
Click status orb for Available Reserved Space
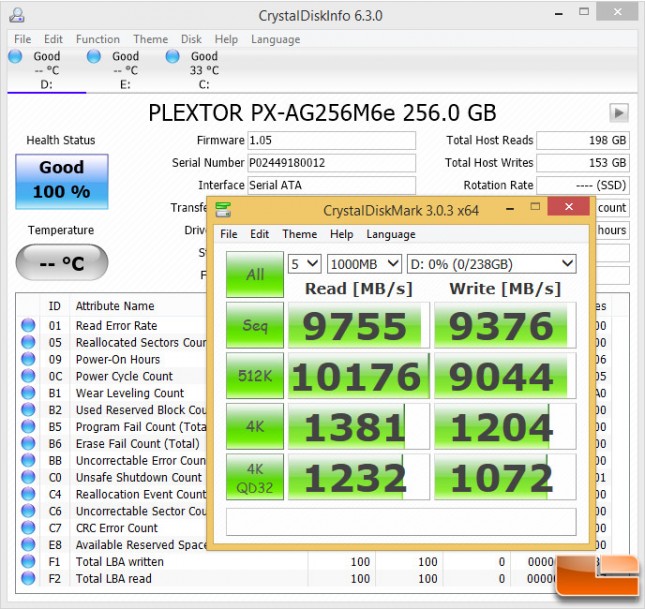pyautogui.click(x=28, y=544)
